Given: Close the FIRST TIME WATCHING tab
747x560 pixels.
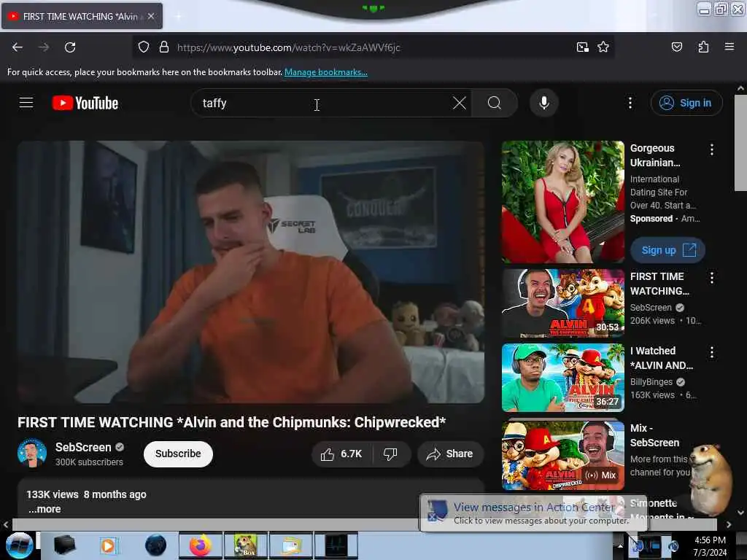Looking at the screenshot, I should [x=151, y=16].
